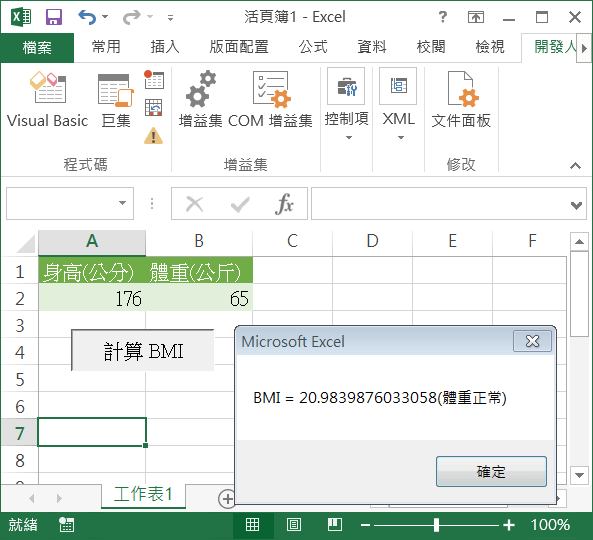
Task: Click the zoom slider handle
Action: pyautogui.click(x=437, y=525)
